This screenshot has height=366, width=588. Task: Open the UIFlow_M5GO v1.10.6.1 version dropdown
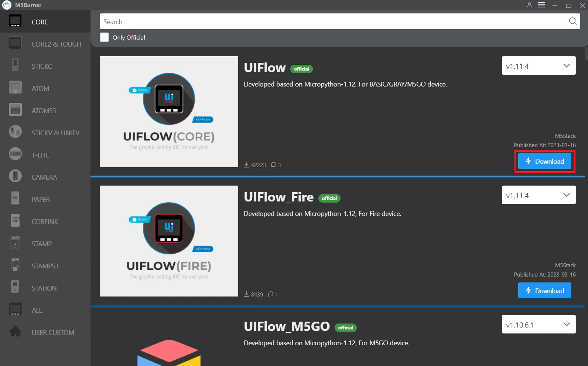[539, 324]
